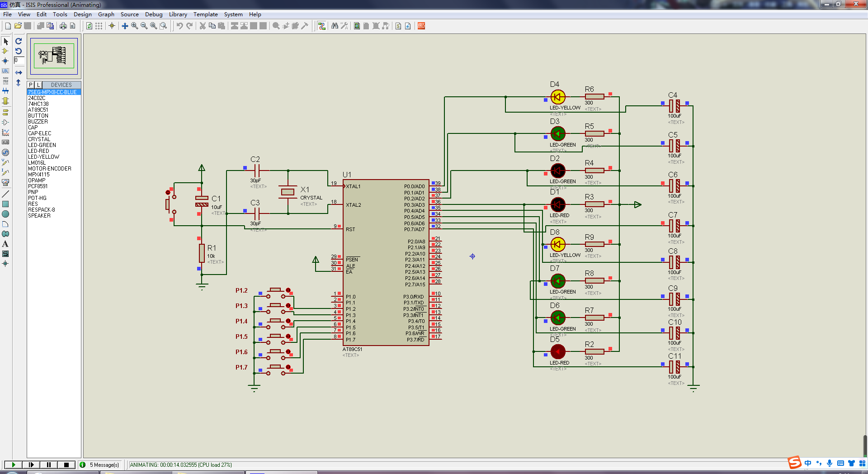Viewport: 868px width, 474px height.
Task: Toggle wire autorouter icon
Action: pyautogui.click(x=321, y=26)
